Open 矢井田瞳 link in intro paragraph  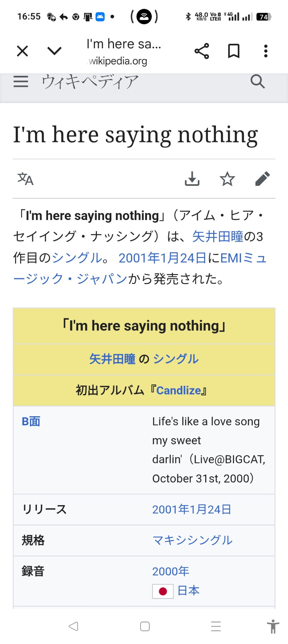tap(218, 237)
